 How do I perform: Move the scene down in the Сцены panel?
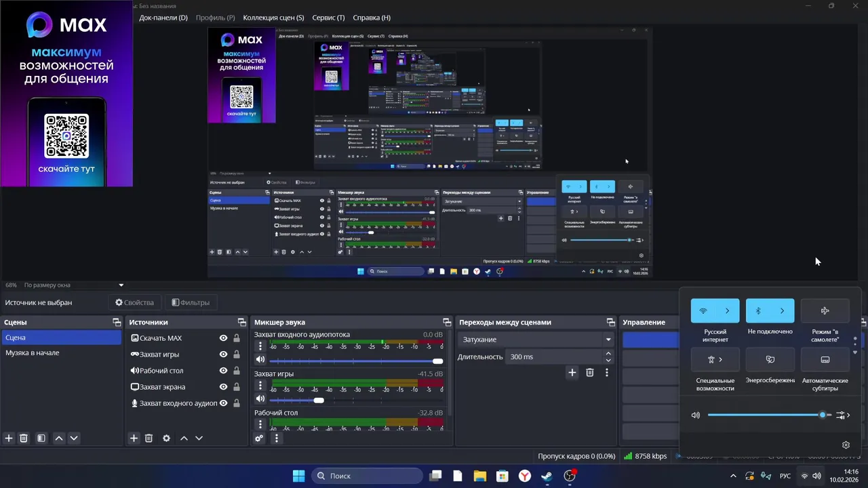coord(74,439)
